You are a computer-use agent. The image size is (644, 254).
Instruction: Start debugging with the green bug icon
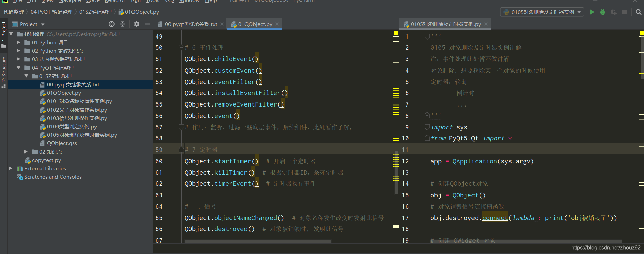603,12
